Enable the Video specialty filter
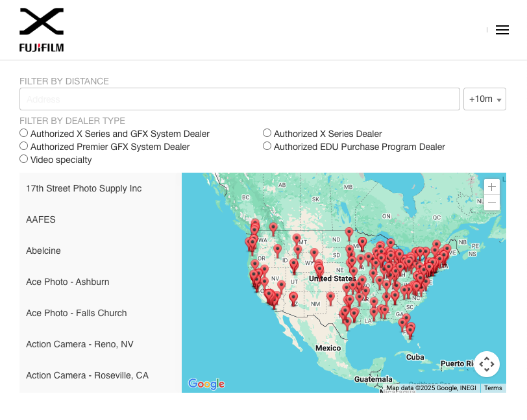This screenshot has height=420, width=527. (x=23, y=158)
